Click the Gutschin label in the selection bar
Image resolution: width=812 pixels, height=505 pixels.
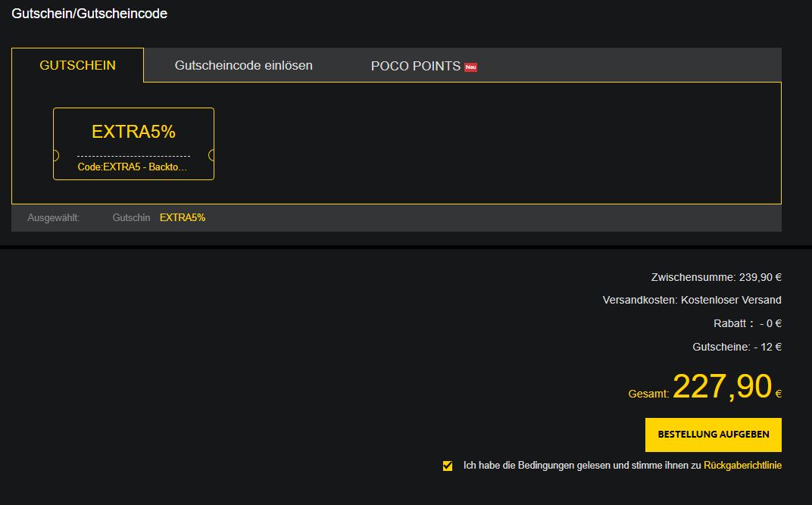tap(131, 218)
